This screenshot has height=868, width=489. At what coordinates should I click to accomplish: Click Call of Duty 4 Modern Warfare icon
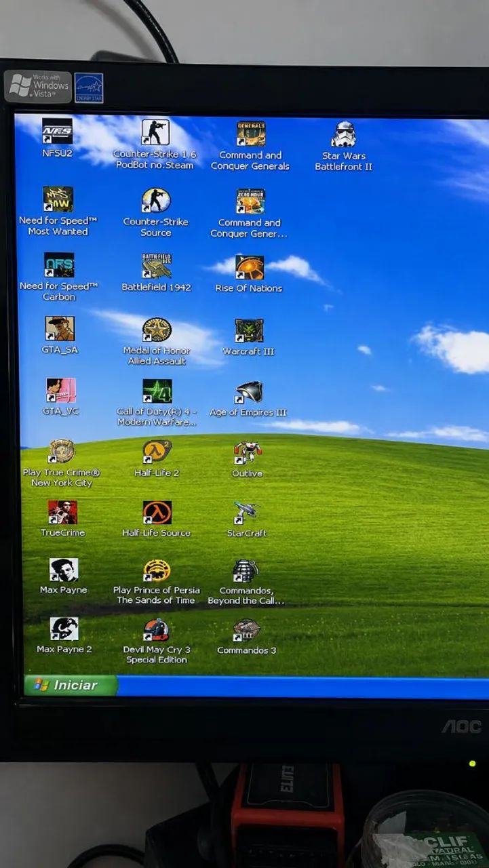(x=157, y=391)
